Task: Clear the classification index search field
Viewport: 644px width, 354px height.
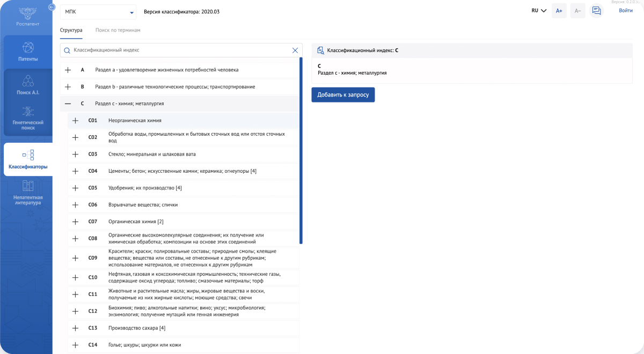Action: click(x=295, y=50)
